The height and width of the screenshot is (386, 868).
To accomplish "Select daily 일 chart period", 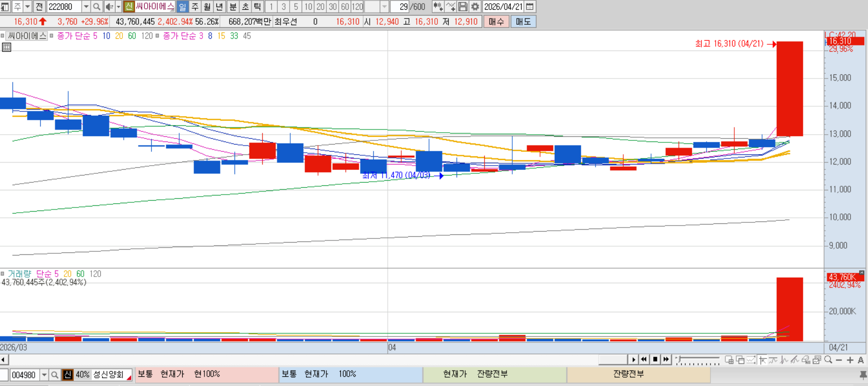I will pos(183,7).
